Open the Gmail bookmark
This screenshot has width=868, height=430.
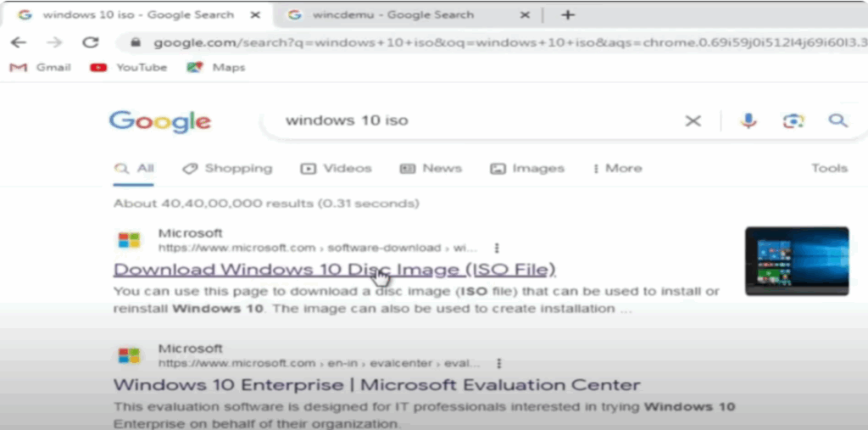41,68
